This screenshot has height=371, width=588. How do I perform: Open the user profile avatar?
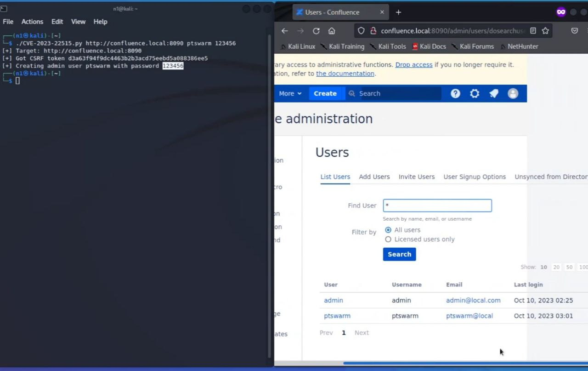coord(513,93)
